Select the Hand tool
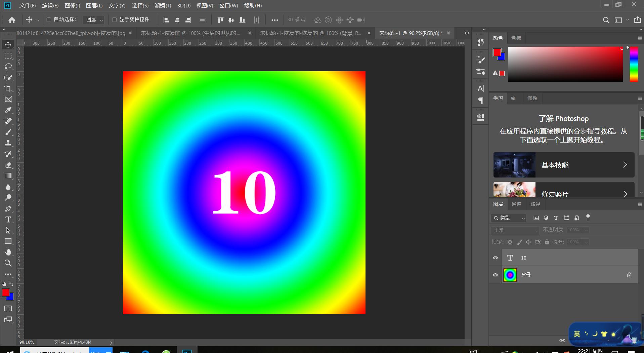Screen dimensions: 644x353 [x=8, y=252]
